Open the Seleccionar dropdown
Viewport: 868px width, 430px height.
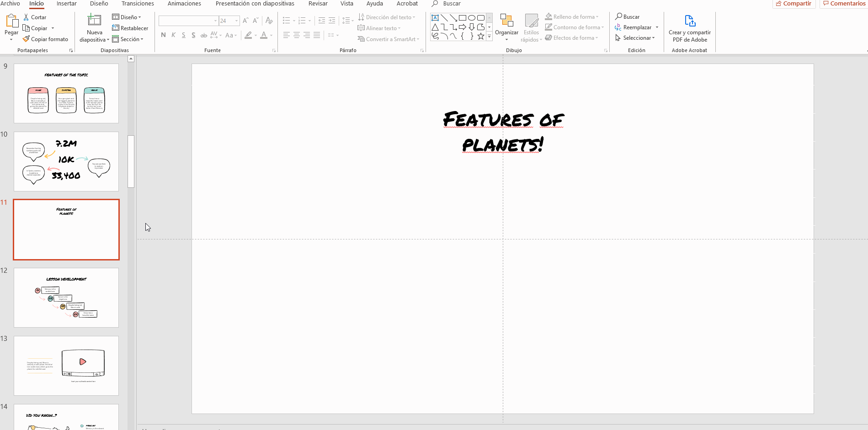[x=635, y=37]
